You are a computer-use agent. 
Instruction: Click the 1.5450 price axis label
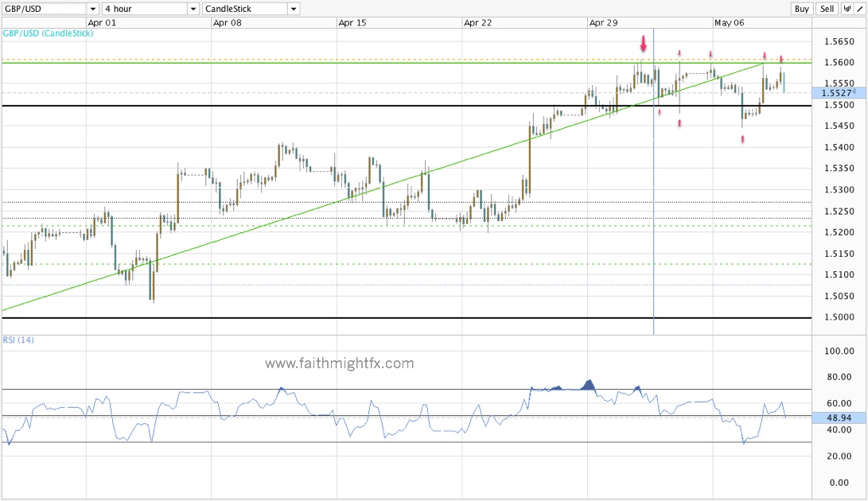coord(839,126)
